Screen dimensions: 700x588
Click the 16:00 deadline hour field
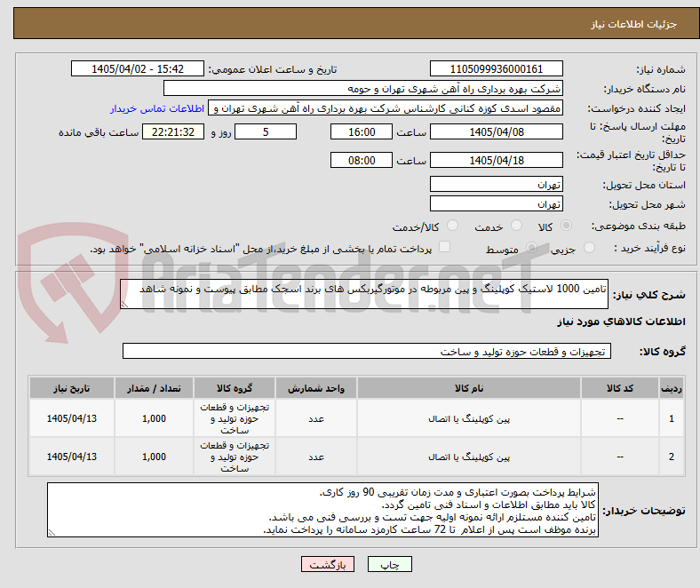click(x=362, y=132)
